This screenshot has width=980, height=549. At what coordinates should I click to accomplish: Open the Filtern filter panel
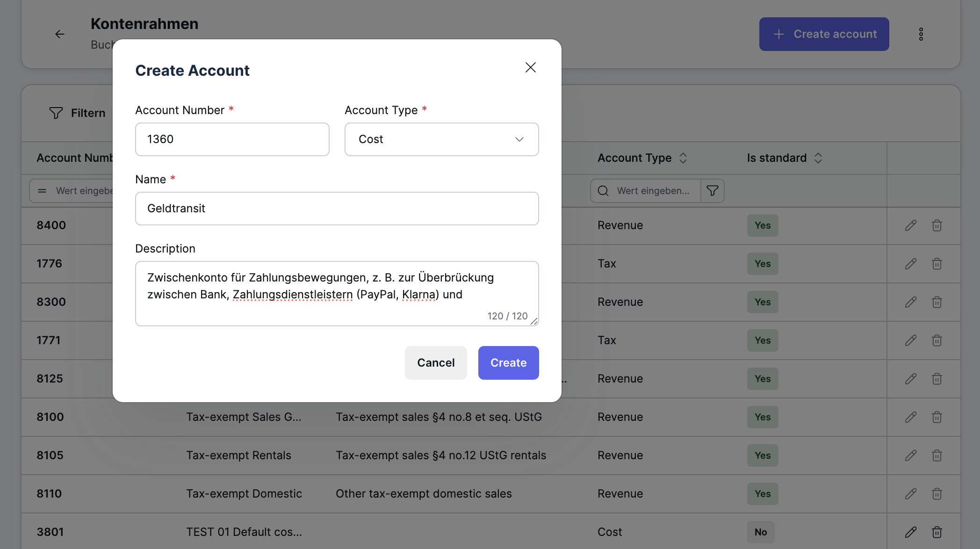[78, 113]
